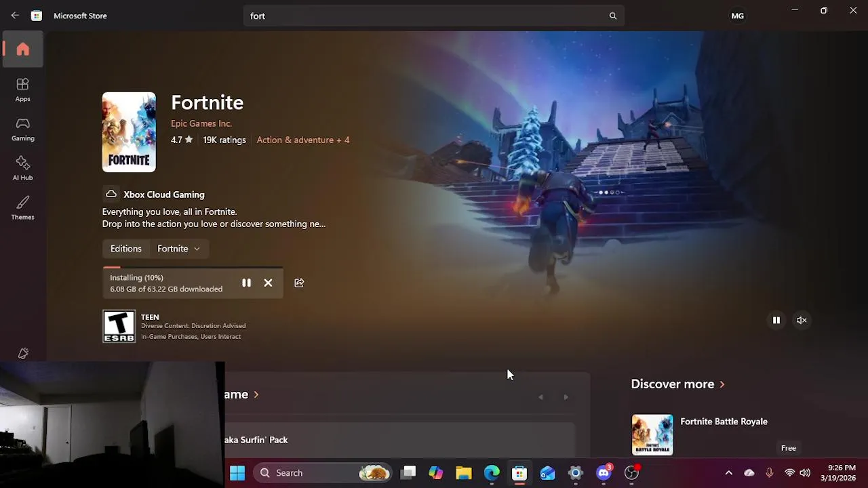
Task: Cancel the Fortnite installation
Action: coord(268,283)
